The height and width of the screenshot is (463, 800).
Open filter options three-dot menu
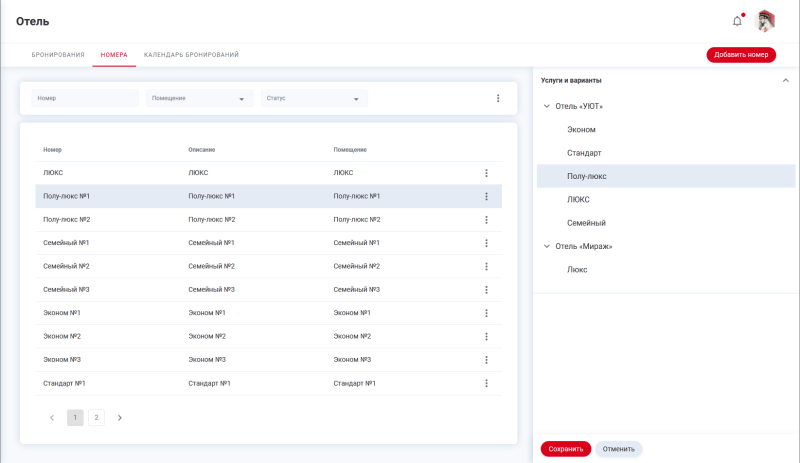(498, 98)
